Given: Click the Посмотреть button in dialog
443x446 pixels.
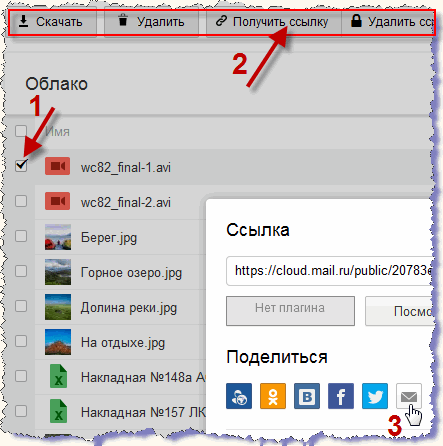Looking at the screenshot, I should click(400, 311).
